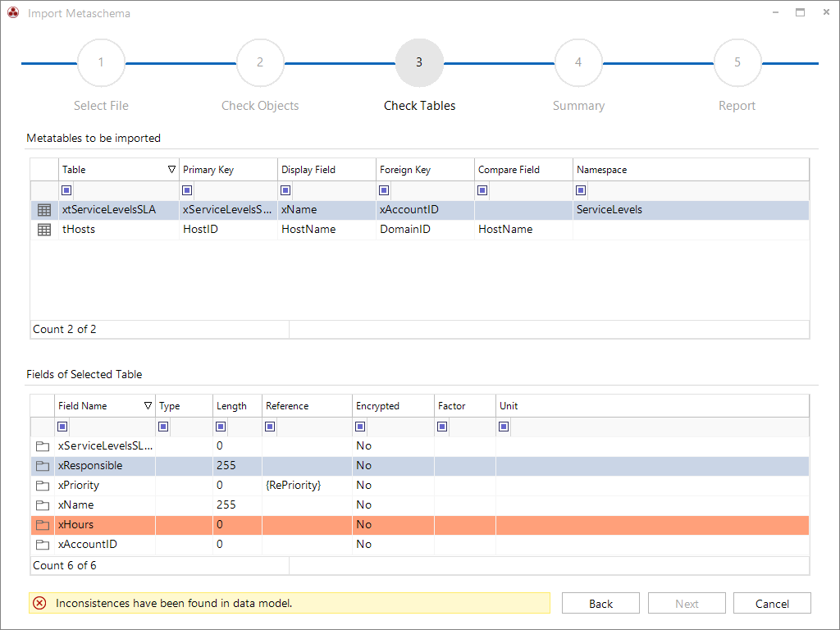The width and height of the screenshot is (840, 630).
Task: Open the filter operator for Compare Field column
Action: pos(482,190)
